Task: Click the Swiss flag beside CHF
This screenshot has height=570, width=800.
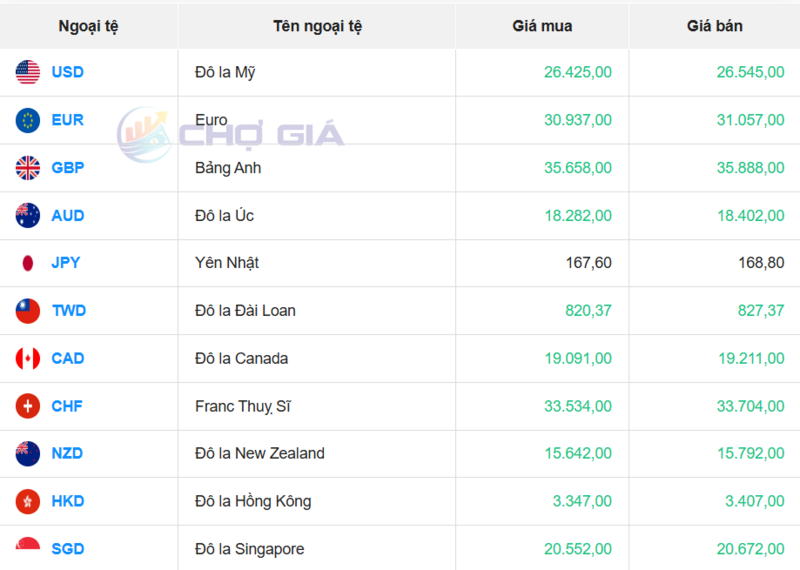Action: pos(28,406)
